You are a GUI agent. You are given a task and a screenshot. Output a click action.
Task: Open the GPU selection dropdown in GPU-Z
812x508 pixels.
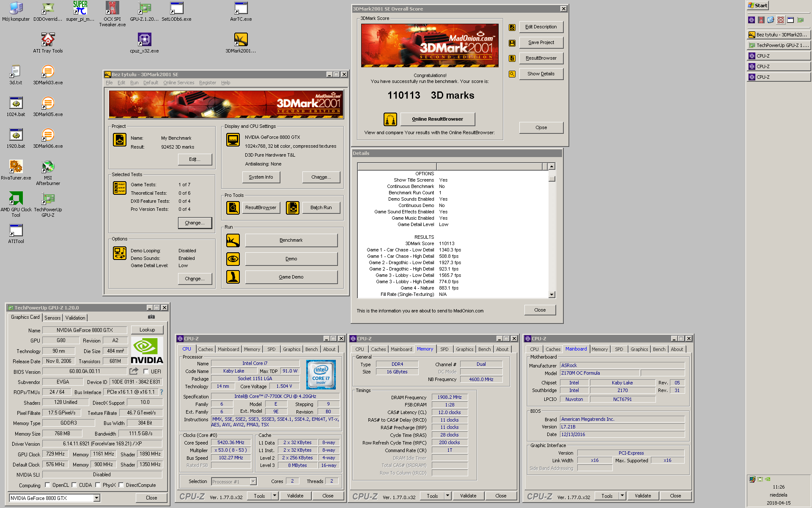tap(97, 498)
